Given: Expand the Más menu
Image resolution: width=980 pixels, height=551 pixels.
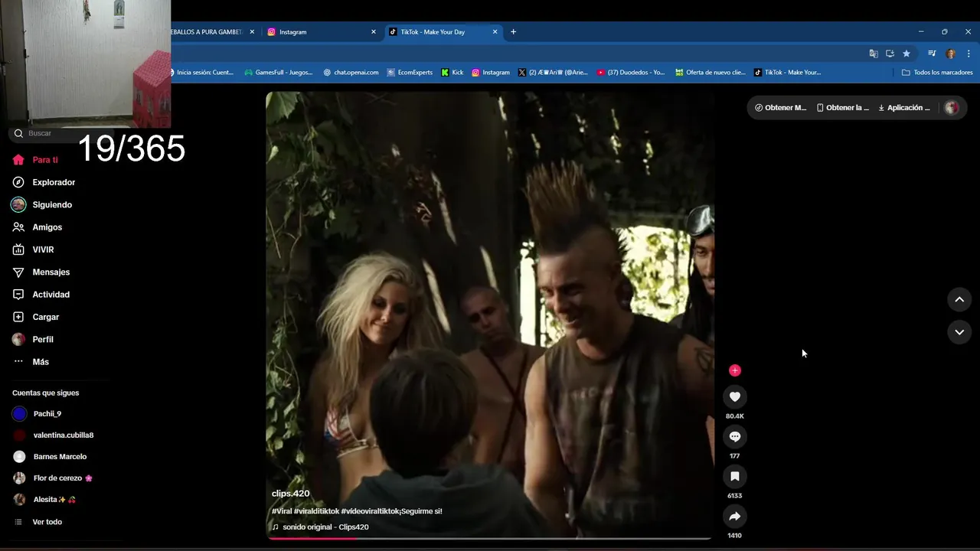Looking at the screenshot, I should pos(31,362).
